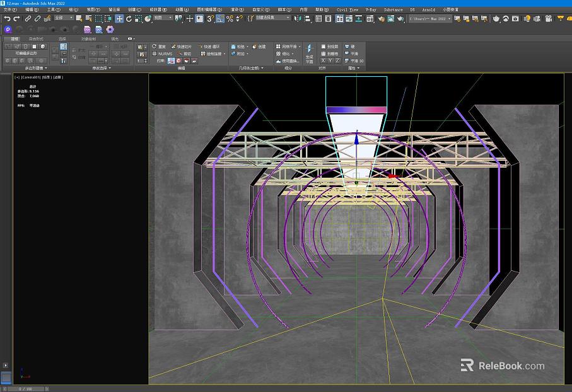Screen dimensions: 572x392
Task: Click the viewport layout tab expand arrow
Action: click(x=5, y=365)
